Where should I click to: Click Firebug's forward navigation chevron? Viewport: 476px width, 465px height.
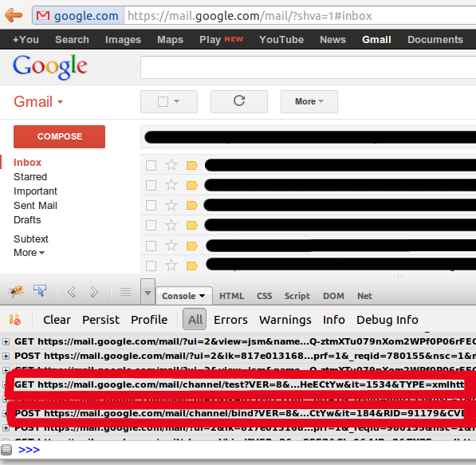pos(94,292)
